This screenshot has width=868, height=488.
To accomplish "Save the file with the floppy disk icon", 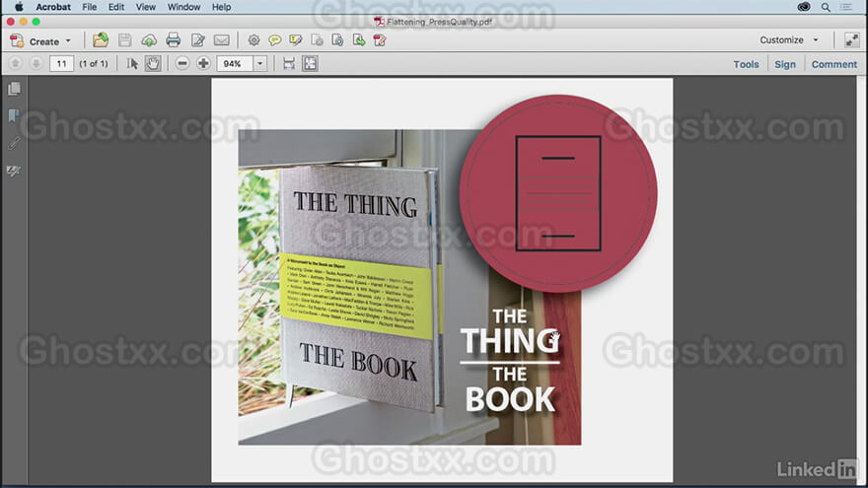I will (x=125, y=40).
